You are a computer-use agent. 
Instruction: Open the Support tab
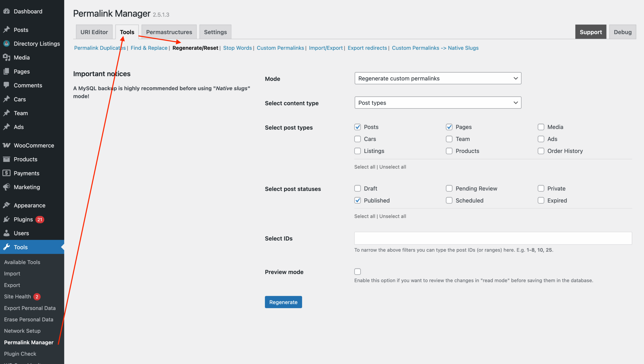coord(591,32)
